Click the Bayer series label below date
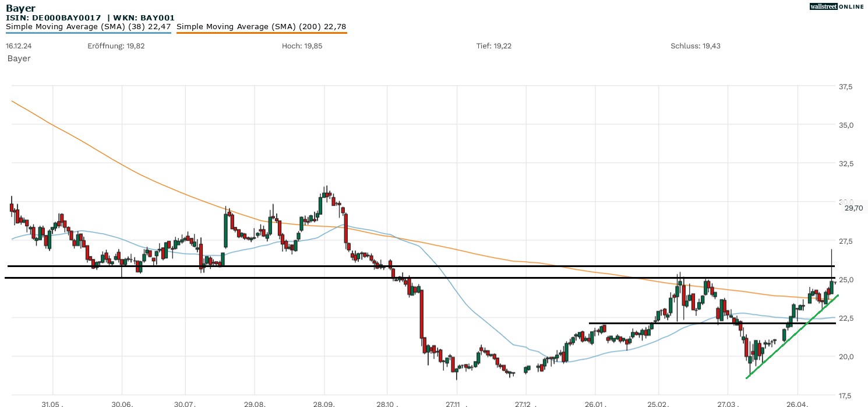Viewport: 868px width, 407px height. coord(19,58)
